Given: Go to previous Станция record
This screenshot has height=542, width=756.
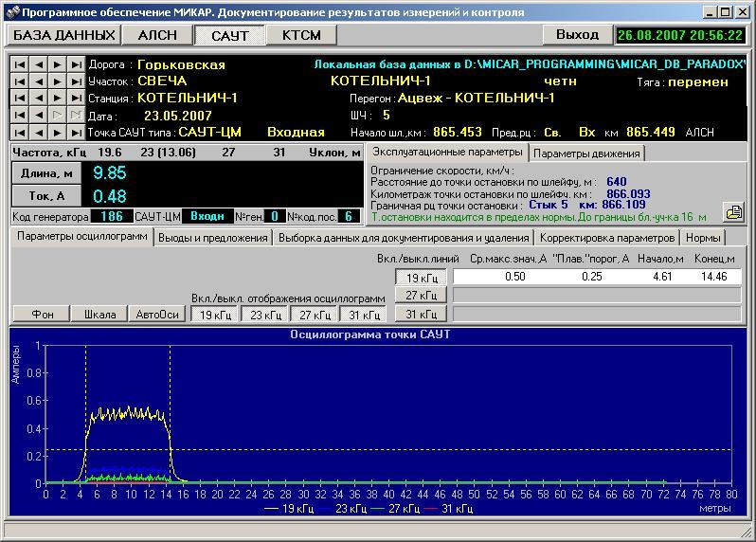Looking at the screenshot, I should point(38,99).
